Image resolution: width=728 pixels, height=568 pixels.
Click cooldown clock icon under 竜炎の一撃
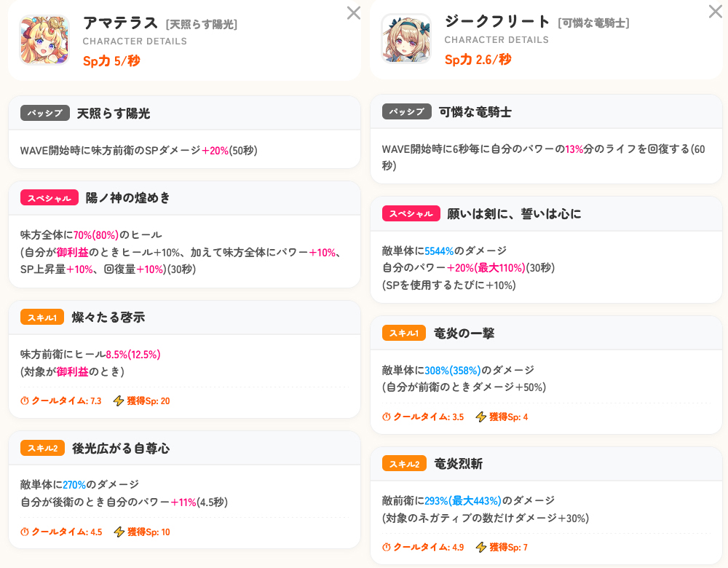click(x=387, y=417)
